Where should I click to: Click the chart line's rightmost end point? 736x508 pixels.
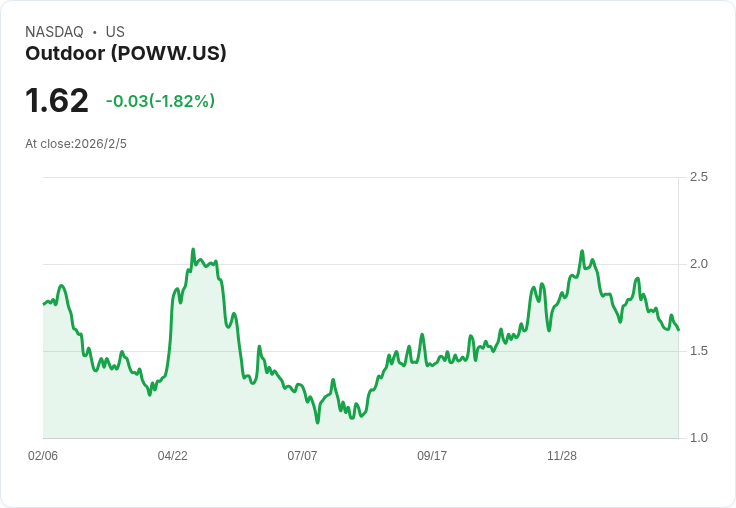coord(678,330)
